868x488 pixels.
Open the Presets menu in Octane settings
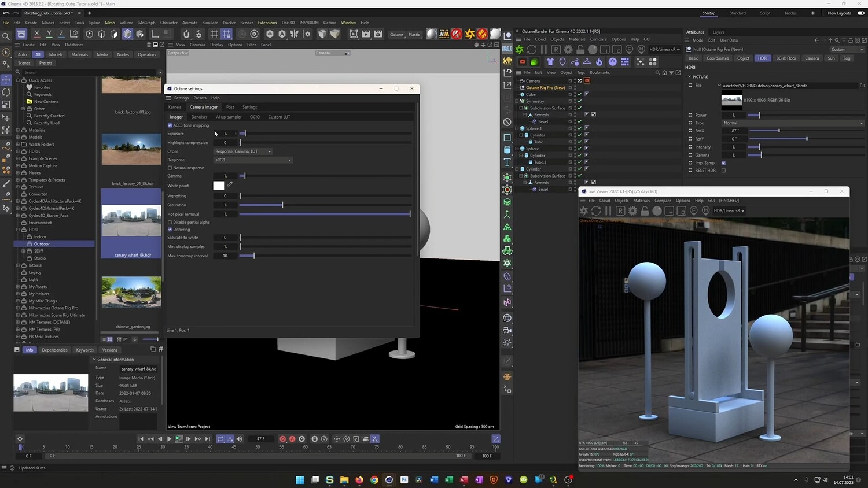tap(200, 98)
